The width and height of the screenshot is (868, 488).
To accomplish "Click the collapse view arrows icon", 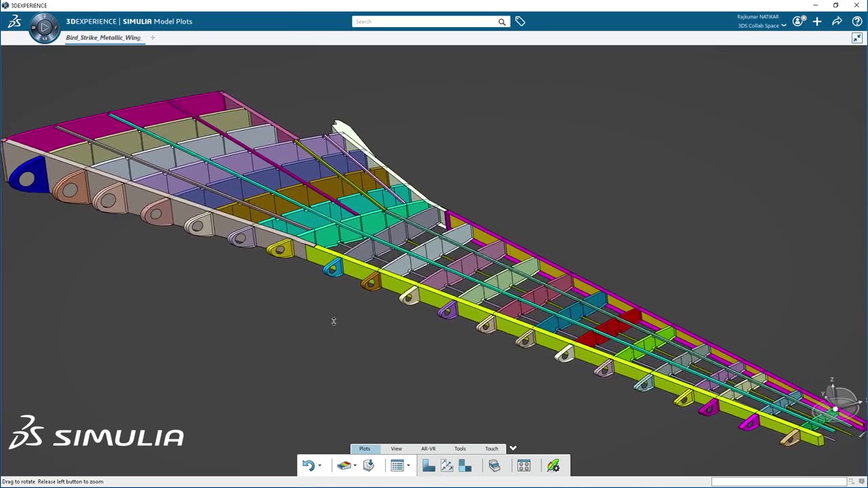I will [857, 38].
